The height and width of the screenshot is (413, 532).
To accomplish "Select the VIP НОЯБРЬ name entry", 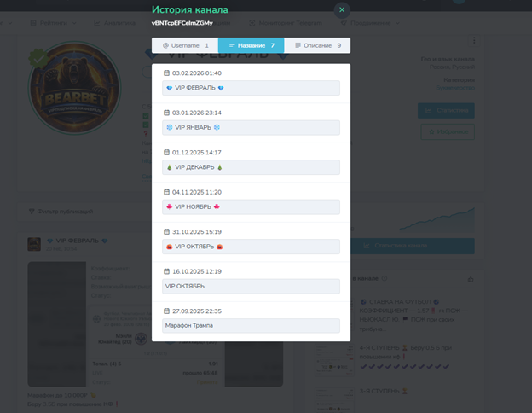I will pos(251,206).
